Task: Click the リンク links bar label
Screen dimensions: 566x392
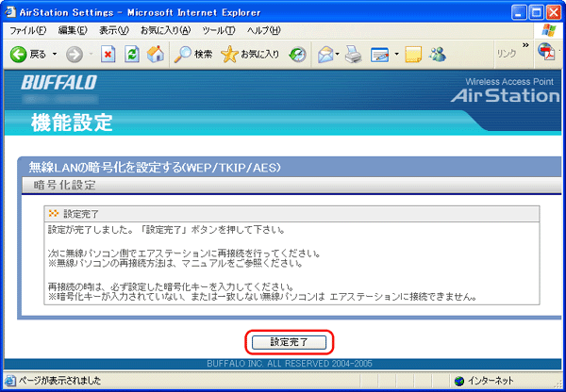Action: tap(506, 55)
